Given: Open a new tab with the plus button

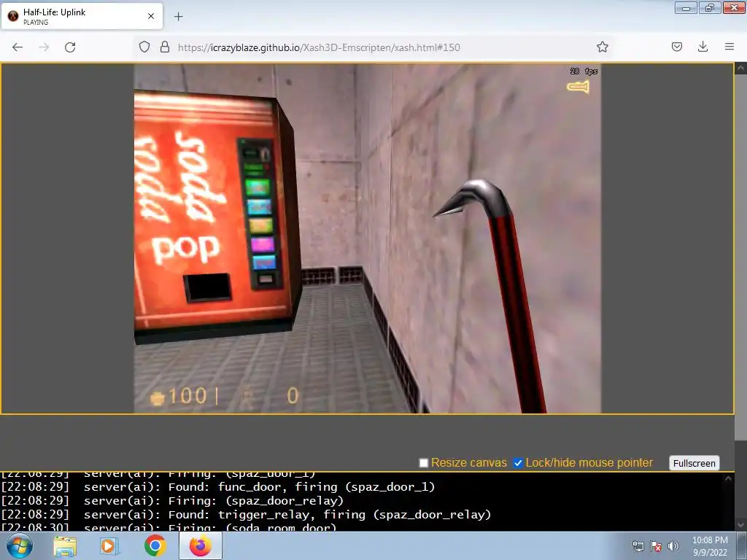Looking at the screenshot, I should coord(178,17).
